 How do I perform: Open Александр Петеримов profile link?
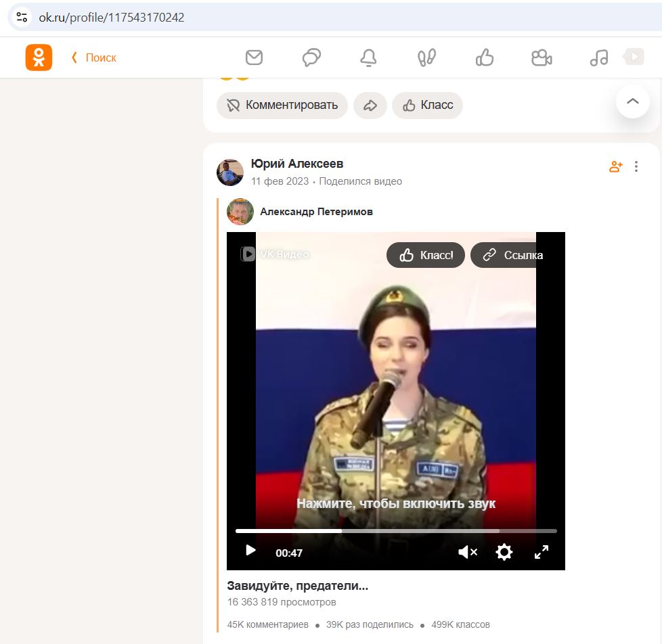pos(316,212)
